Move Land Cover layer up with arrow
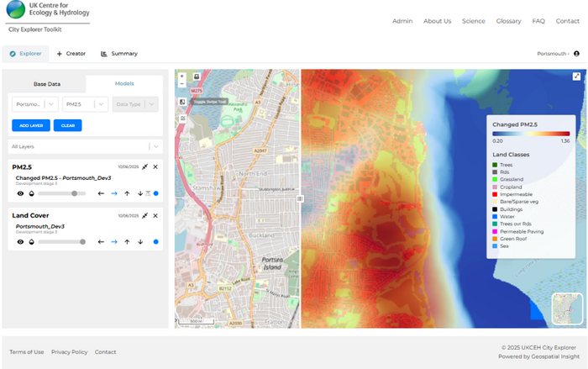 coord(127,242)
